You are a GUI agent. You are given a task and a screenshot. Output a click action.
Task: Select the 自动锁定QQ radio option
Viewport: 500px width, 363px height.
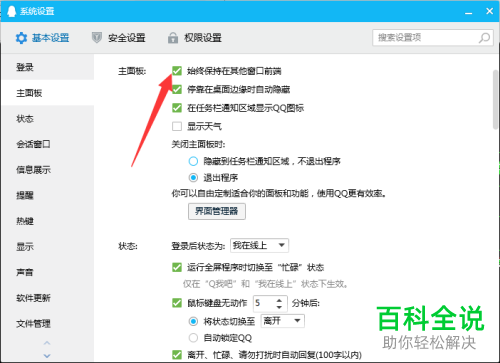[x=193, y=338]
